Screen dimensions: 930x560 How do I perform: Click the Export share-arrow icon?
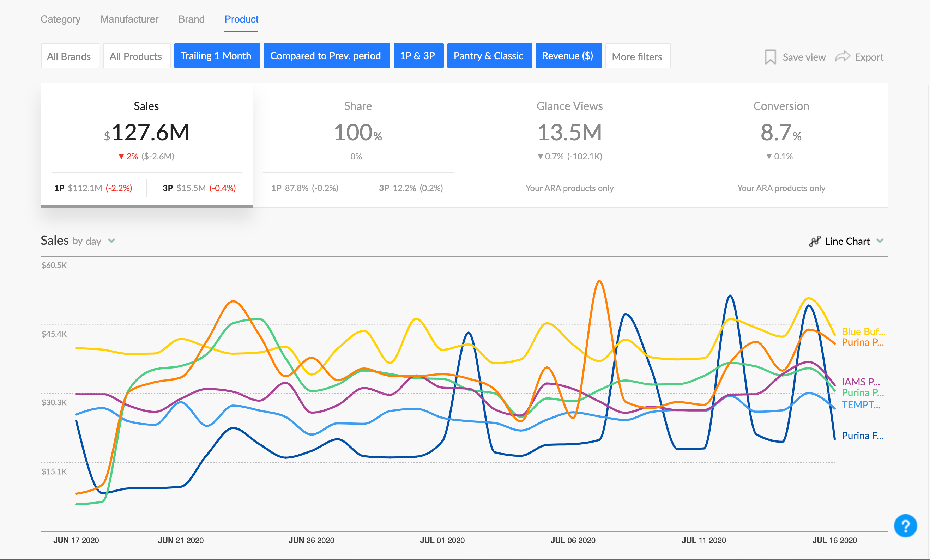pyautogui.click(x=842, y=57)
